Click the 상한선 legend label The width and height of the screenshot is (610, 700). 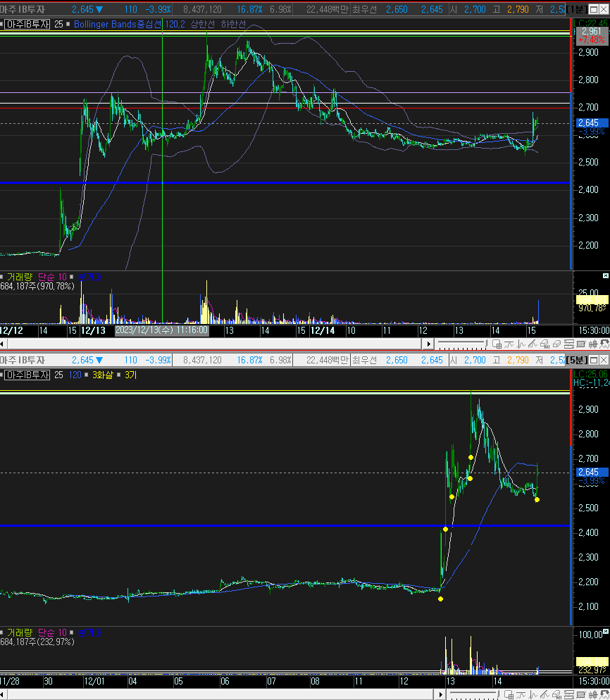(x=202, y=24)
